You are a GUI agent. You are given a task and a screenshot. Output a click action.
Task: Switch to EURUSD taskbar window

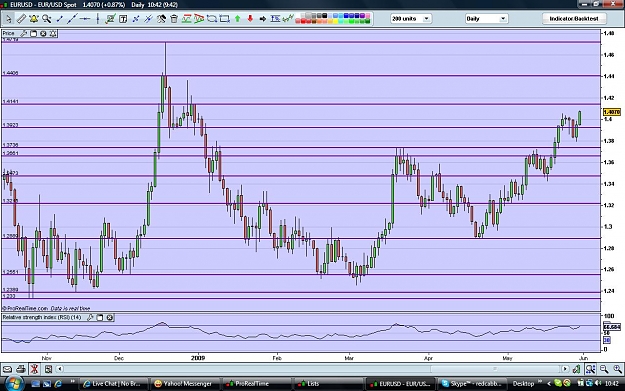point(400,384)
